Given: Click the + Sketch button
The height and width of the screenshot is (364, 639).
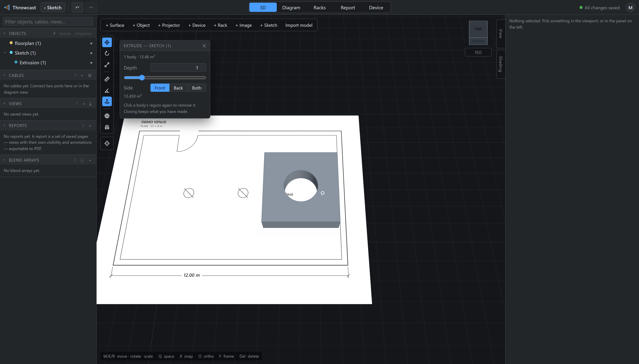Looking at the screenshot, I should (x=268, y=25).
